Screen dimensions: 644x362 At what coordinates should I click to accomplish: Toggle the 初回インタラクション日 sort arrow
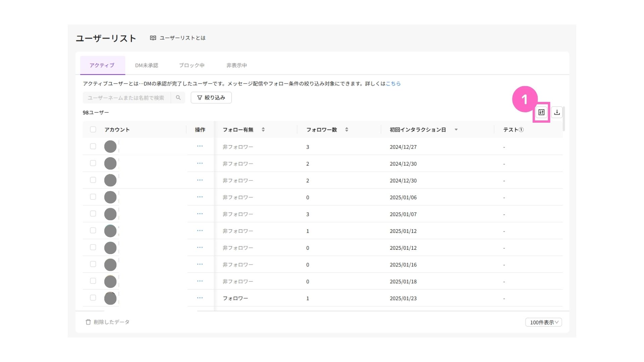click(x=456, y=130)
